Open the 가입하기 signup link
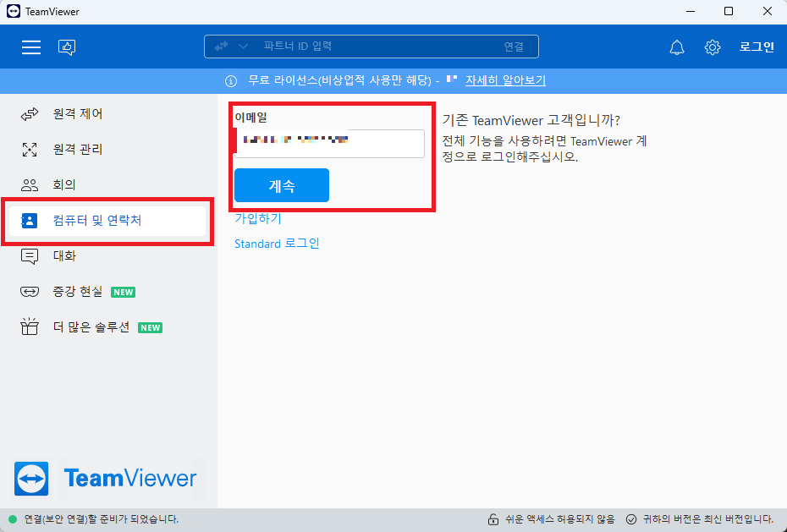 pyautogui.click(x=256, y=219)
